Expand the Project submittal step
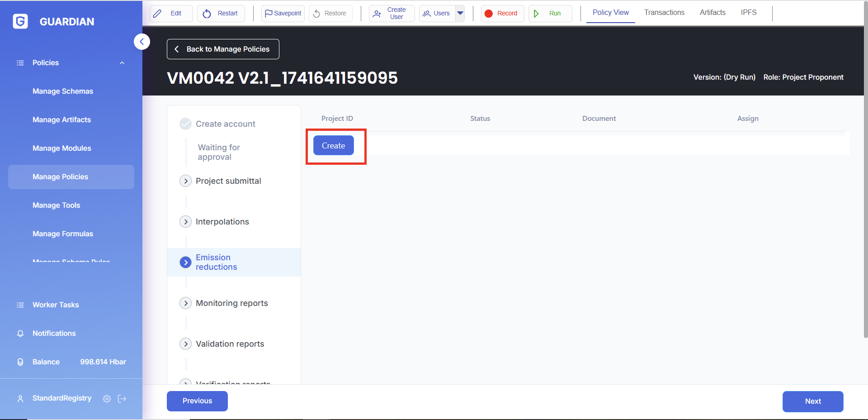The height and width of the screenshot is (420, 868). point(185,181)
